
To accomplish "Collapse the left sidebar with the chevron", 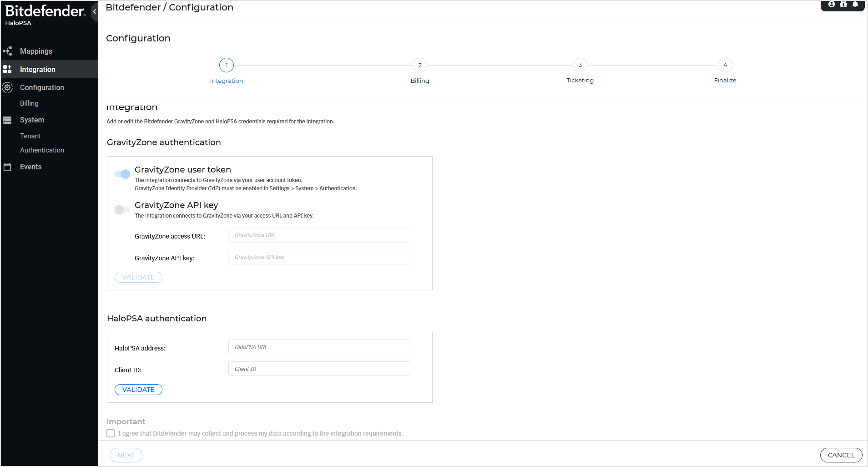I will pos(94,11).
